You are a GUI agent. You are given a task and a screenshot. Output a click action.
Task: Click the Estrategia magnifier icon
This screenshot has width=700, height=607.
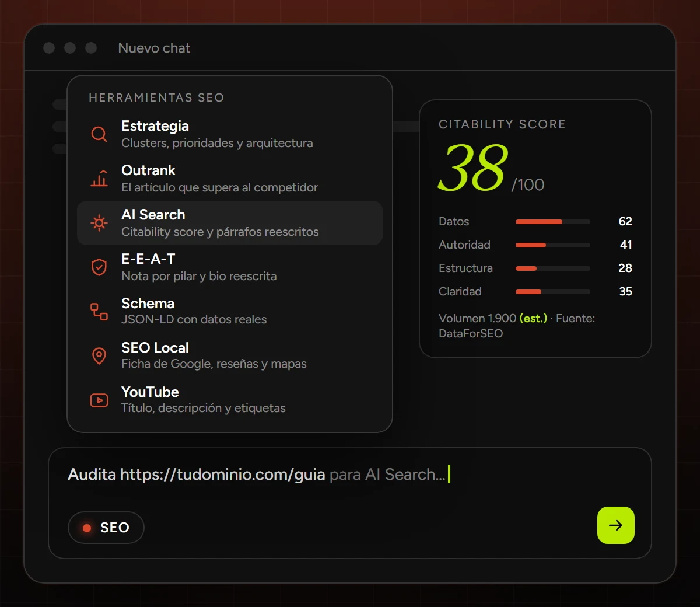[x=99, y=134]
